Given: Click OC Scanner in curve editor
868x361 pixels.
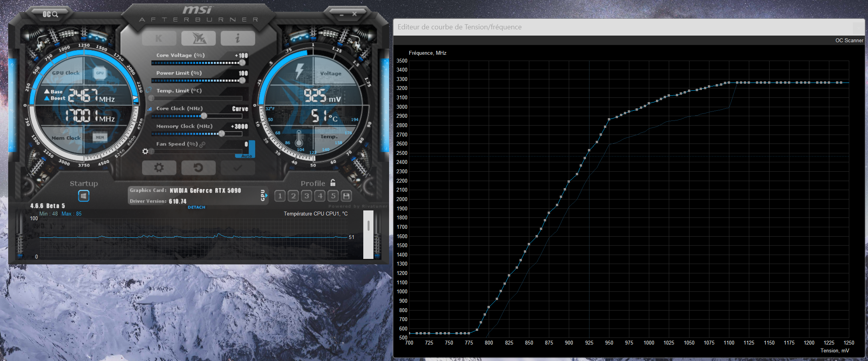Looking at the screenshot, I should pyautogui.click(x=849, y=40).
